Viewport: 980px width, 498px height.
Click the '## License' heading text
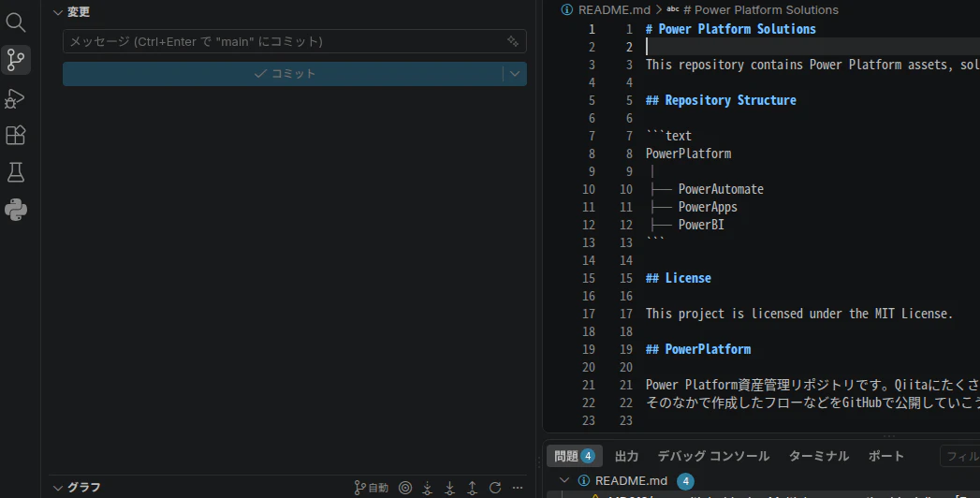(x=678, y=278)
